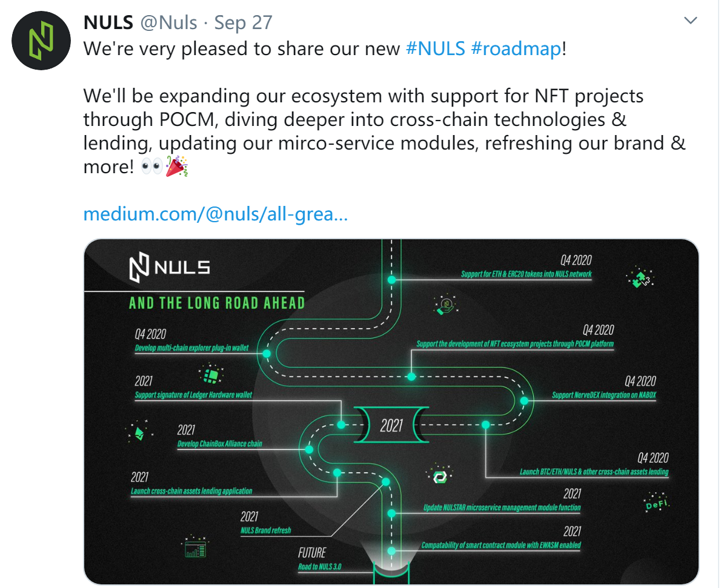
Task: Open the #roadmap hashtag
Action: click(516, 48)
